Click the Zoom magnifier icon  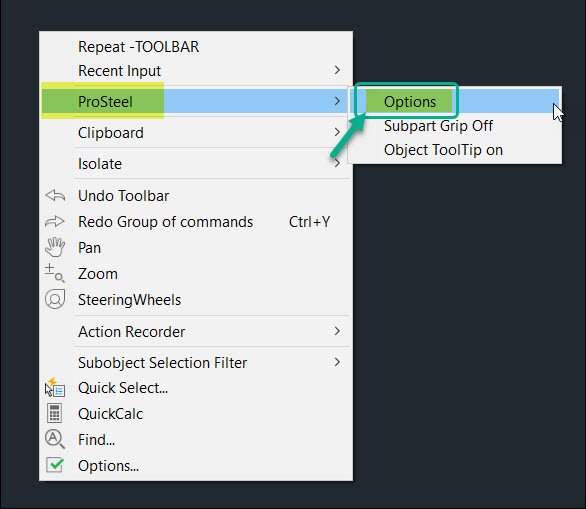coord(55,273)
